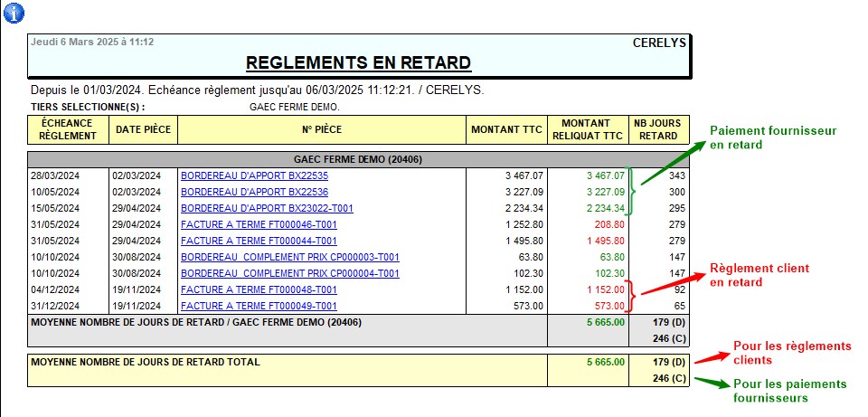Click the ÉCHEANCE RÈGLEMENT column header
The image size is (868, 417).
[x=68, y=130]
